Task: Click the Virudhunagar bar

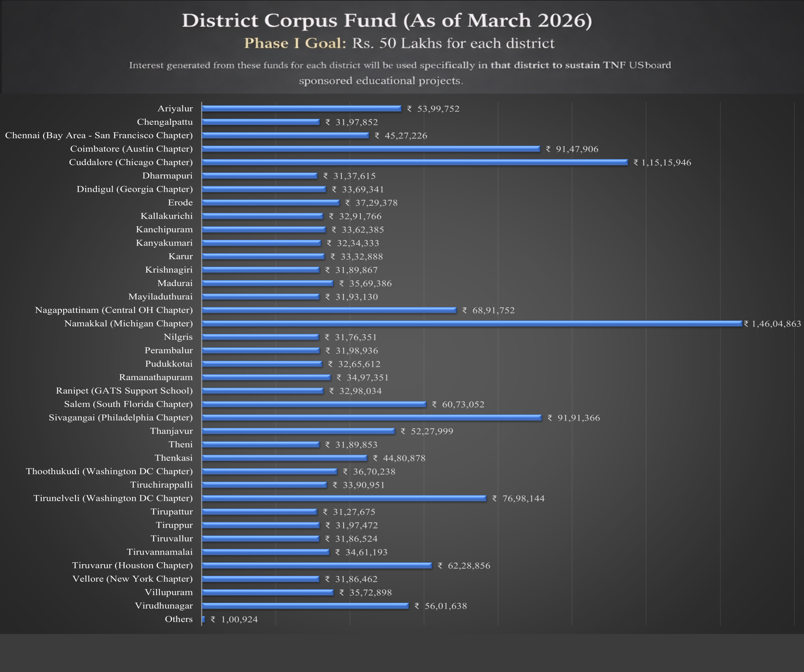Action: tap(305, 605)
